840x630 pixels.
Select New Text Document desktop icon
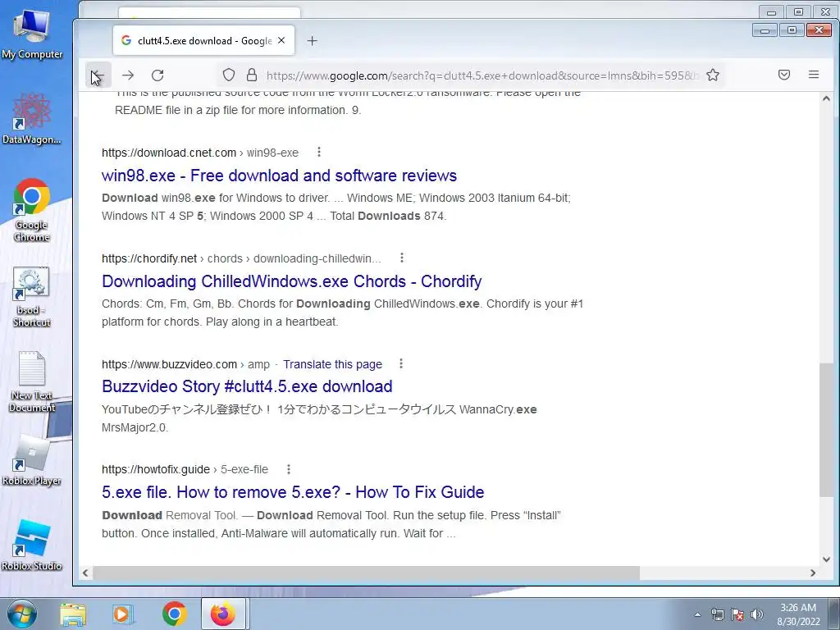tap(32, 381)
